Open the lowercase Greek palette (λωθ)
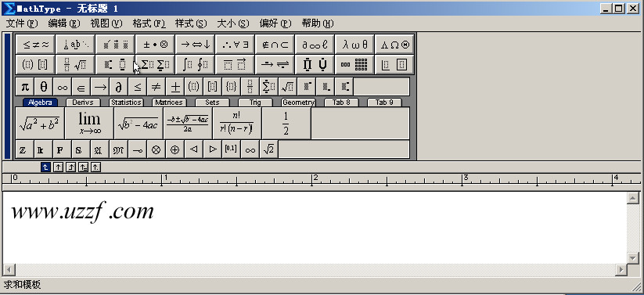644x295 pixels. [354, 45]
